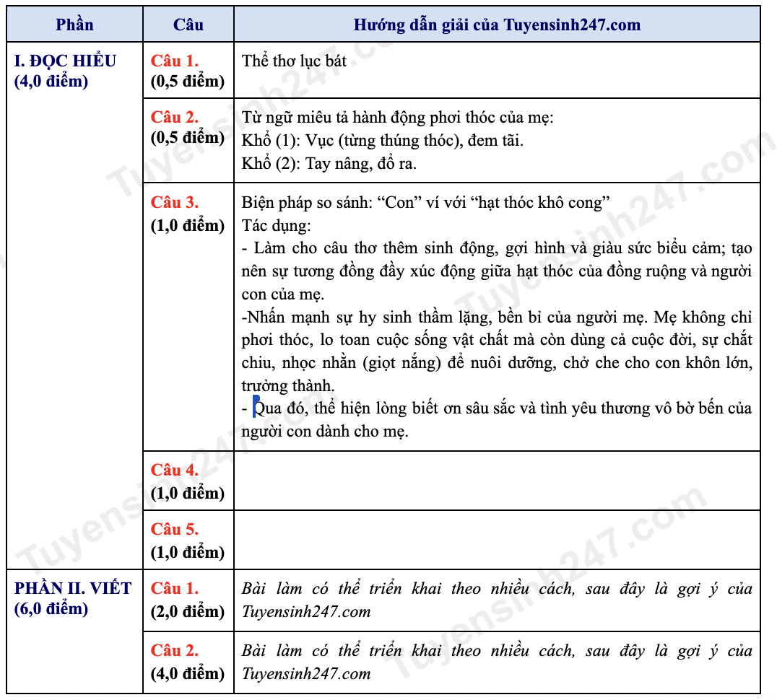Select the 'PHẦN II. VIẾT' section label
The width and height of the screenshot is (777, 700).
(73, 587)
